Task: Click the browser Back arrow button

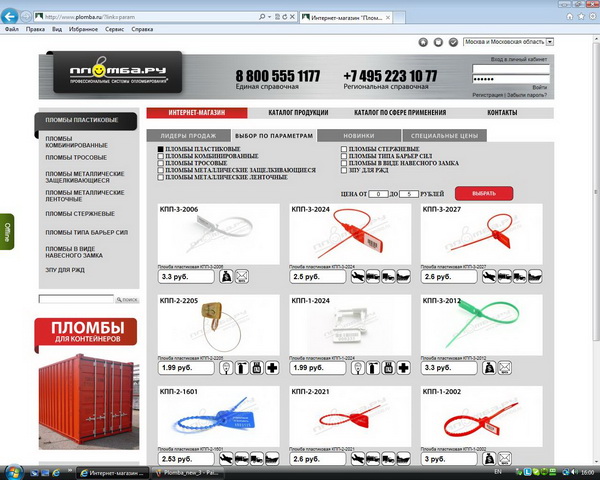Action: tap(10, 16)
